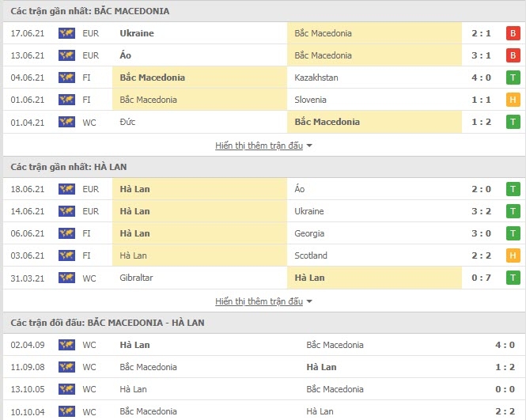Click the arrow beside the first Hiển thị thêm trận đấu link
Image resolution: width=526 pixels, height=420 pixels.
click(309, 146)
